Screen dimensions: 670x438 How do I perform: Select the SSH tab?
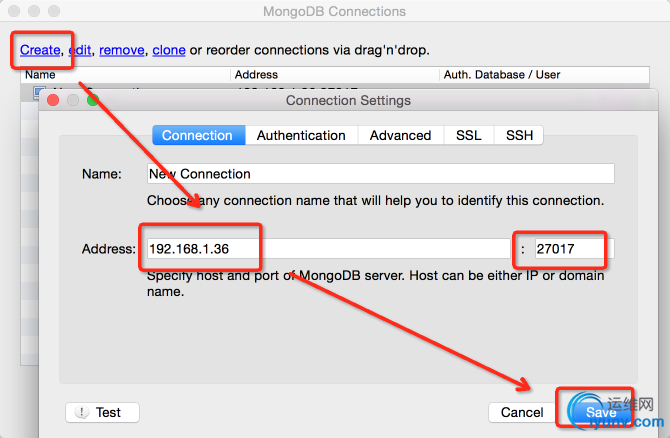tap(519, 135)
